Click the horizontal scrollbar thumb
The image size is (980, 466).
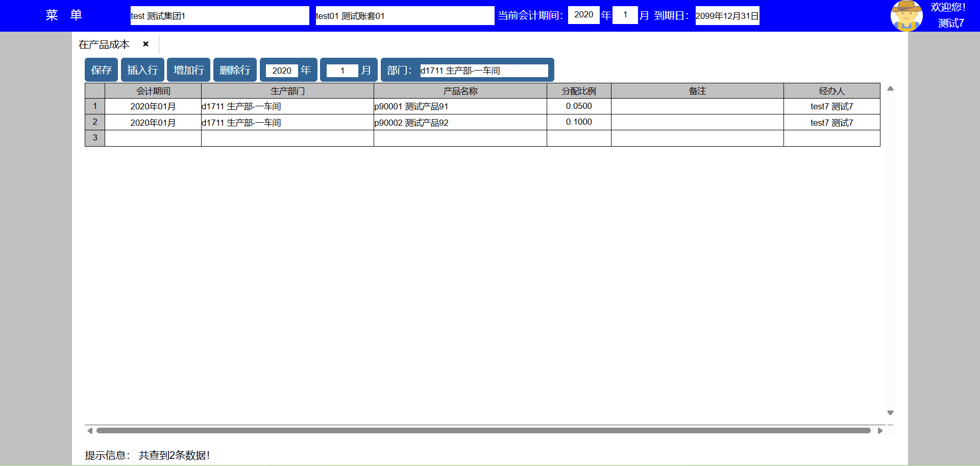point(483,431)
